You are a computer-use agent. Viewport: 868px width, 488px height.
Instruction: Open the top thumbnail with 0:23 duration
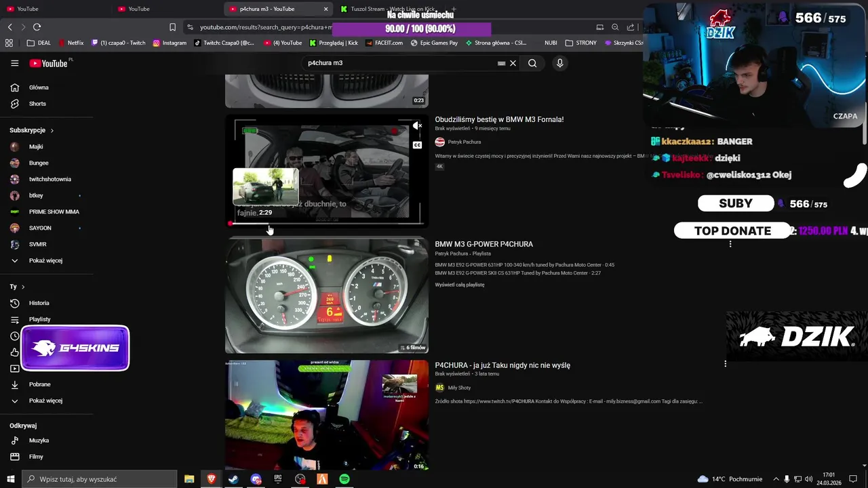click(x=327, y=91)
